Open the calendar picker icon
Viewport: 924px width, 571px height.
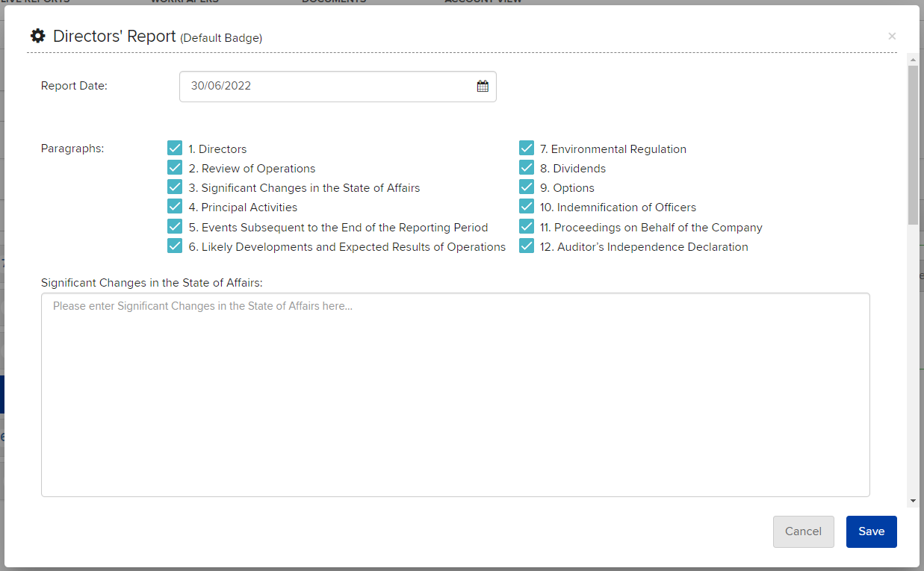tap(483, 87)
